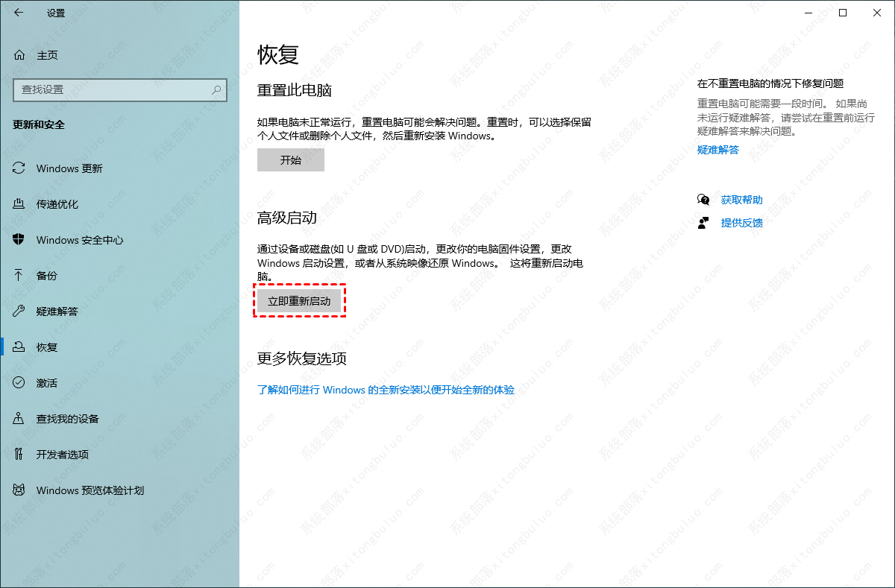Image resolution: width=895 pixels, height=588 pixels.
Task: Click the Windows 安全中心 shield icon
Action: coord(19,240)
